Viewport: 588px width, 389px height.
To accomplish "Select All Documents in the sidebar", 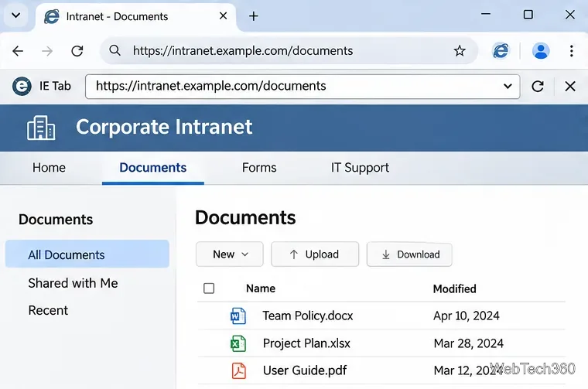I will click(87, 254).
